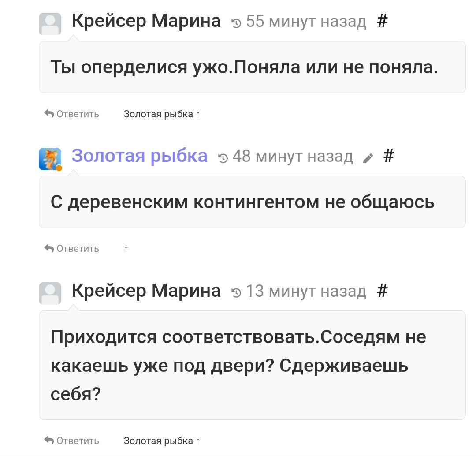
Task: Open the Золотая рыбка profile name link
Action: click(x=140, y=156)
